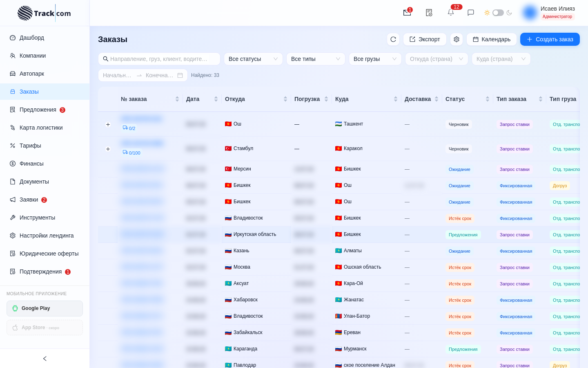
Task: Toggle dark mode theme switch
Action: coord(498,13)
